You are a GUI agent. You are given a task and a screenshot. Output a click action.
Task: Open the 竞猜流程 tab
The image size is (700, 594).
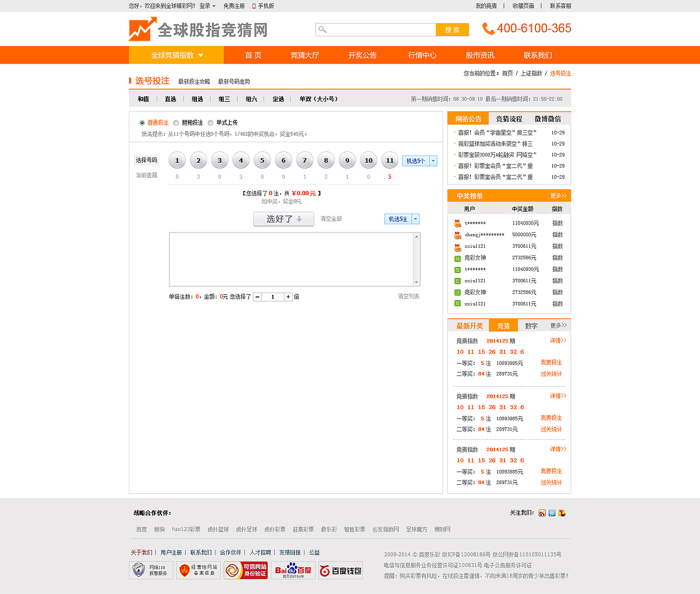[x=509, y=119]
